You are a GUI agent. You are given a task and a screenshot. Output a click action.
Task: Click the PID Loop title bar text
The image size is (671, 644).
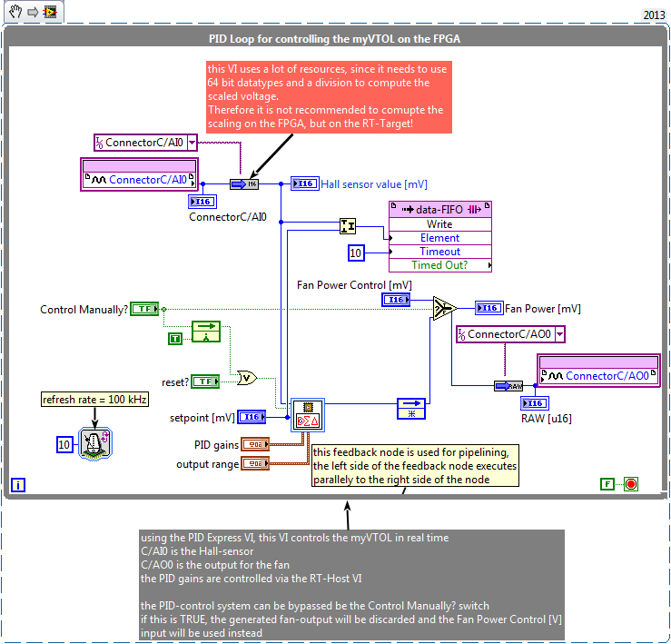tap(335, 39)
